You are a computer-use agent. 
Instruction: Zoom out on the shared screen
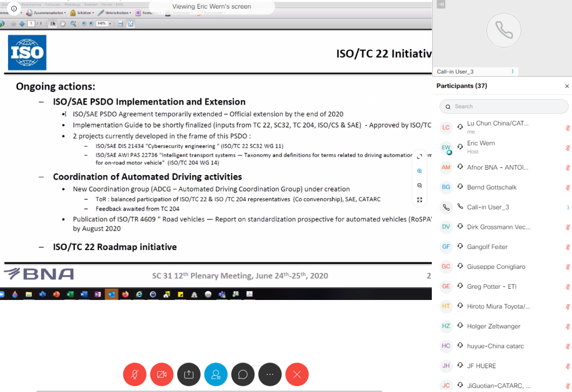(x=419, y=186)
